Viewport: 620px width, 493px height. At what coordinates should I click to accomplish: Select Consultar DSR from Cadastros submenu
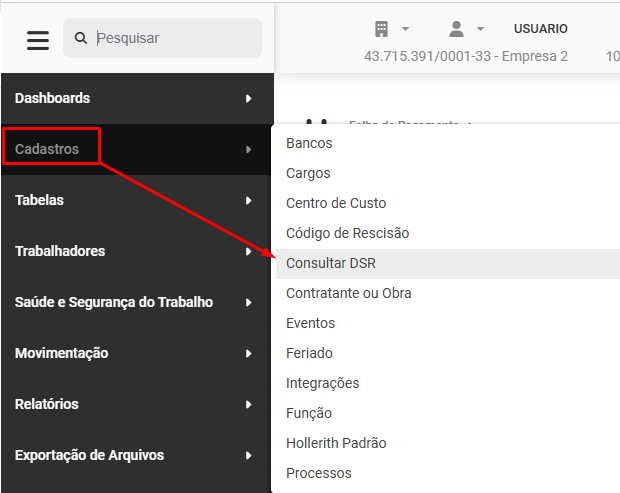331,263
